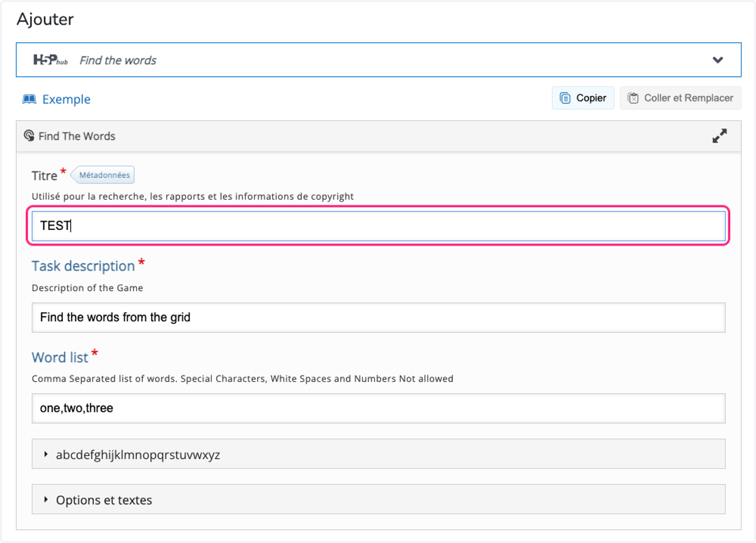Open the H5P hub content type selector chevron
This screenshot has width=756, height=543.
point(718,60)
